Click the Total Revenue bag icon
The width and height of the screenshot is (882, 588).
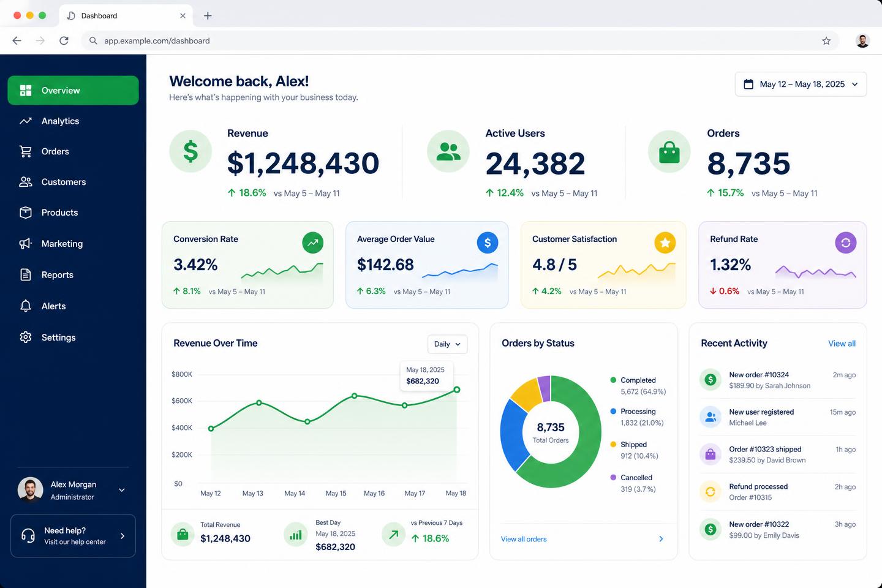pos(183,535)
